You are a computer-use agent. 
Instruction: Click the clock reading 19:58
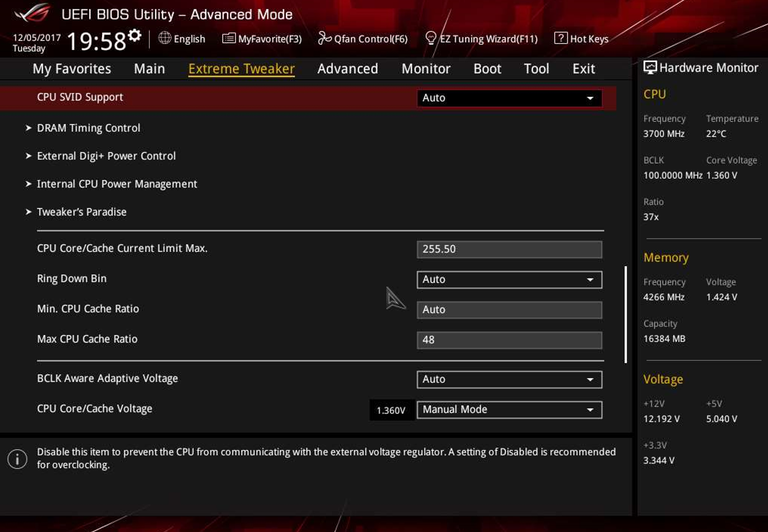coord(96,42)
